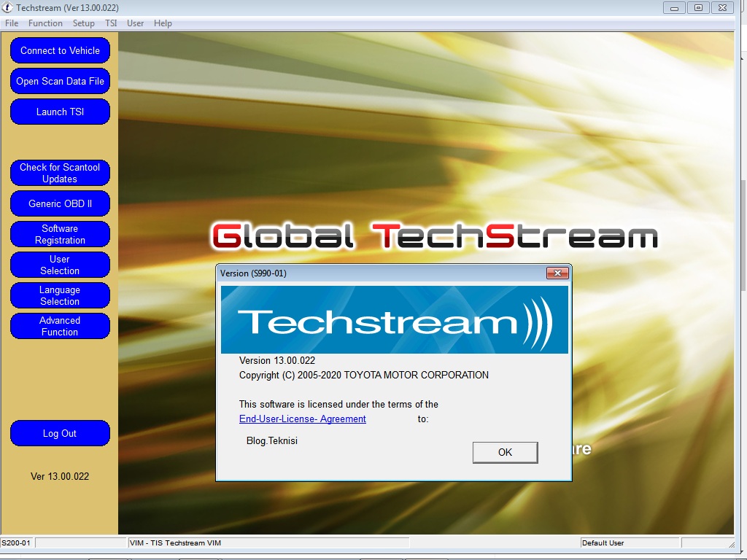Open the End-User-License-Agreement link
This screenshot has width=747, height=560.
(x=303, y=419)
